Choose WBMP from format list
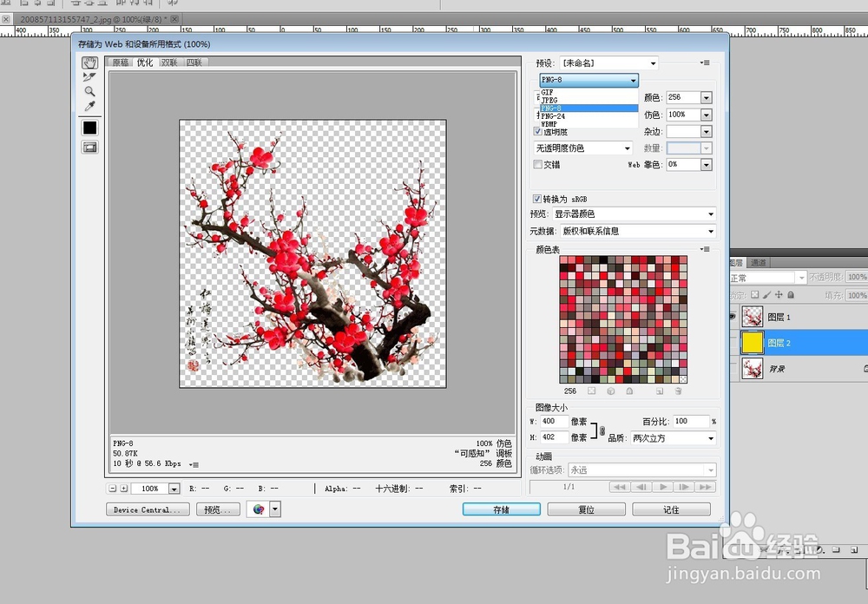The width and height of the screenshot is (868, 604). pos(589,124)
